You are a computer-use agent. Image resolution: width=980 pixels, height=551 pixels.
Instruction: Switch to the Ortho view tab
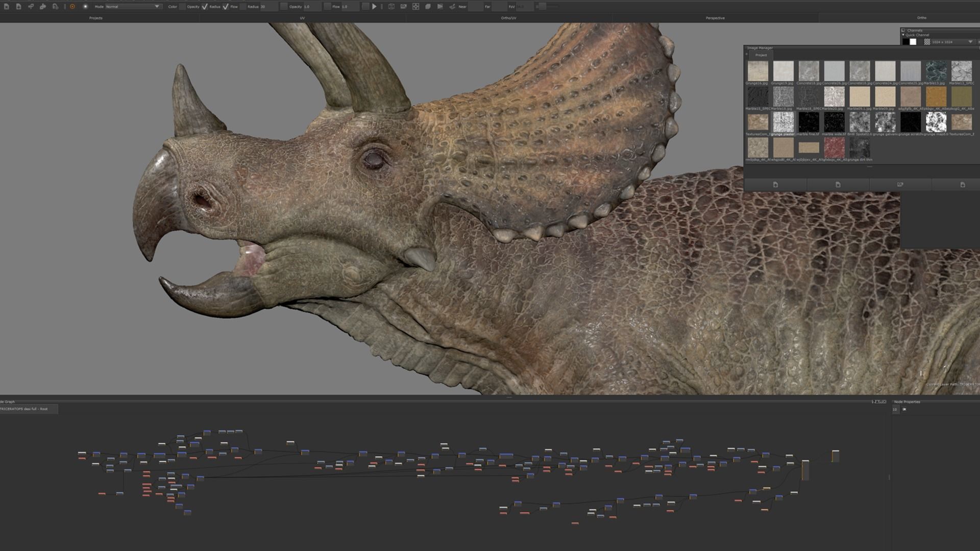click(922, 18)
